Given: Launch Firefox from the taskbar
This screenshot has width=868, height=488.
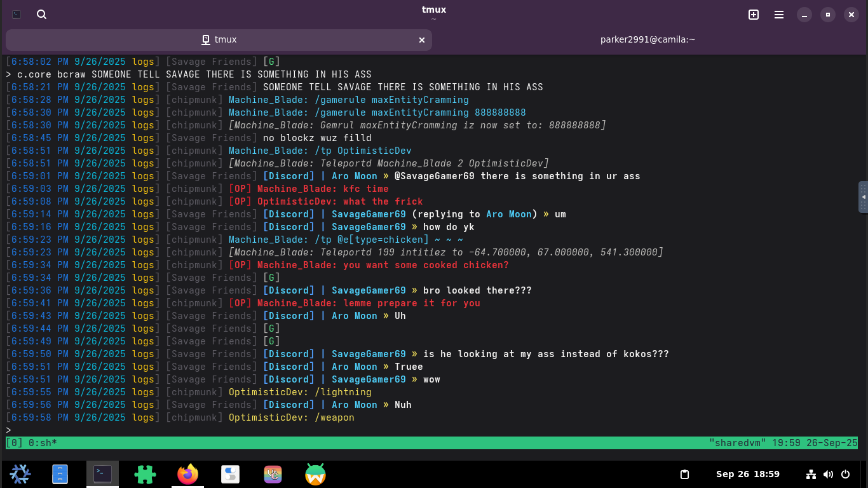Looking at the screenshot, I should coord(188,474).
